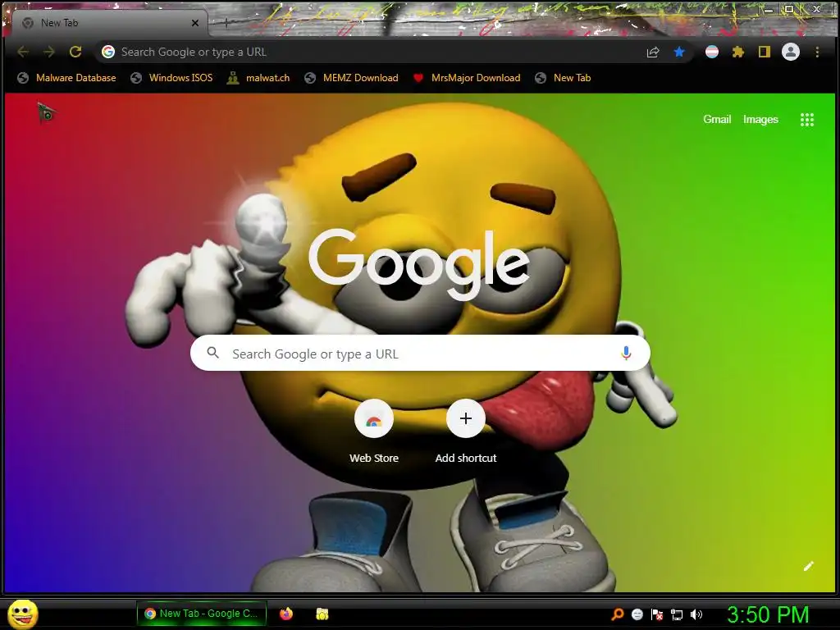This screenshot has height=630, width=840.
Task: Open the network tray icon
Action: click(x=677, y=614)
